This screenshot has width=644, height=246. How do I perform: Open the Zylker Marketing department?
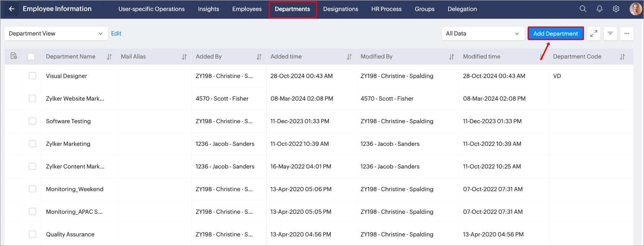(68, 144)
